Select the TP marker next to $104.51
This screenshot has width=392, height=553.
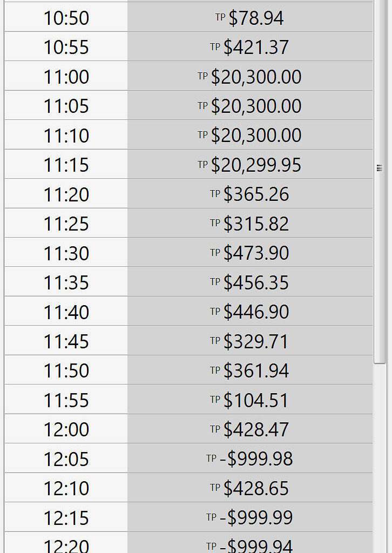pos(215,399)
